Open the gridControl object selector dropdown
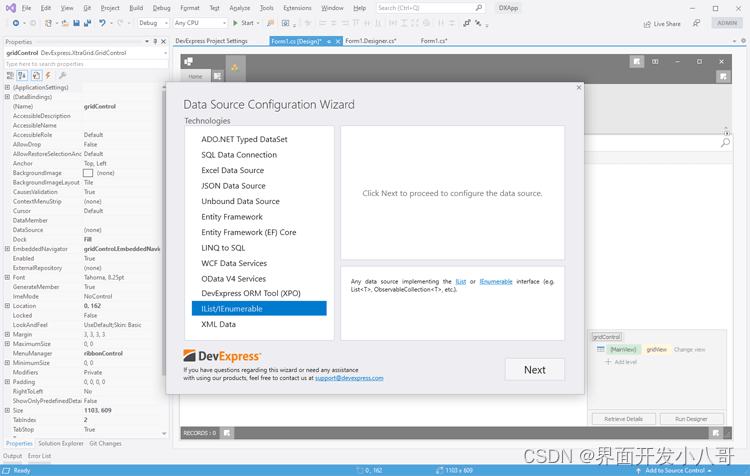The width and height of the screenshot is (750, 476). coord(165,53)
